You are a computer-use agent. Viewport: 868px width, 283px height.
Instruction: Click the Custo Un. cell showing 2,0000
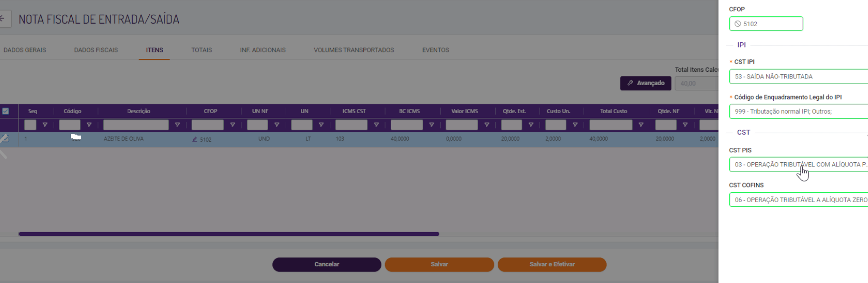pyautogui.click(x=553, y=139)
